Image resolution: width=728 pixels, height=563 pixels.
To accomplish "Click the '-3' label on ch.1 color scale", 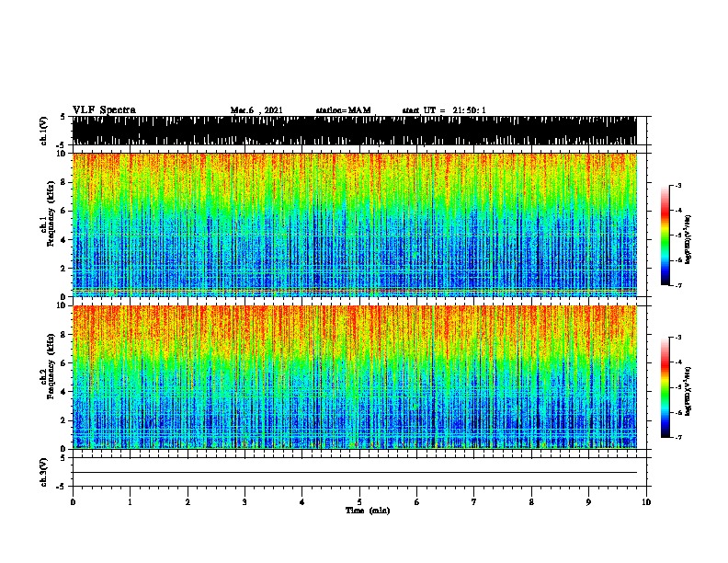I will pos(678,185).
